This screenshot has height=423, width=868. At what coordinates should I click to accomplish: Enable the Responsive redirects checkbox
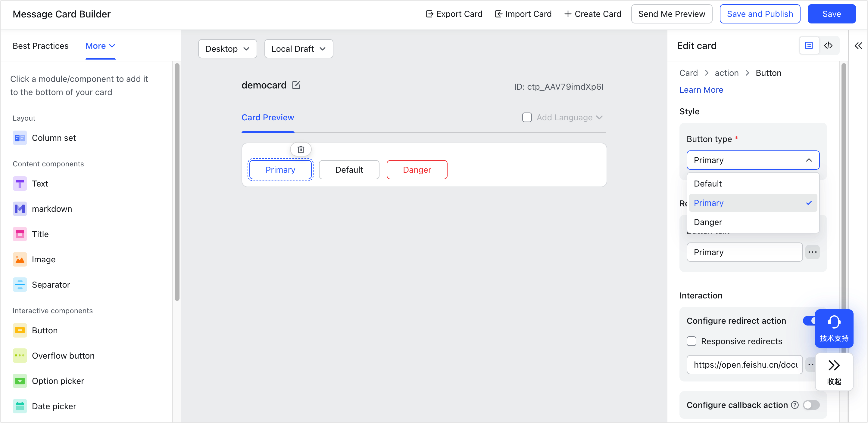tap(691, 341)
